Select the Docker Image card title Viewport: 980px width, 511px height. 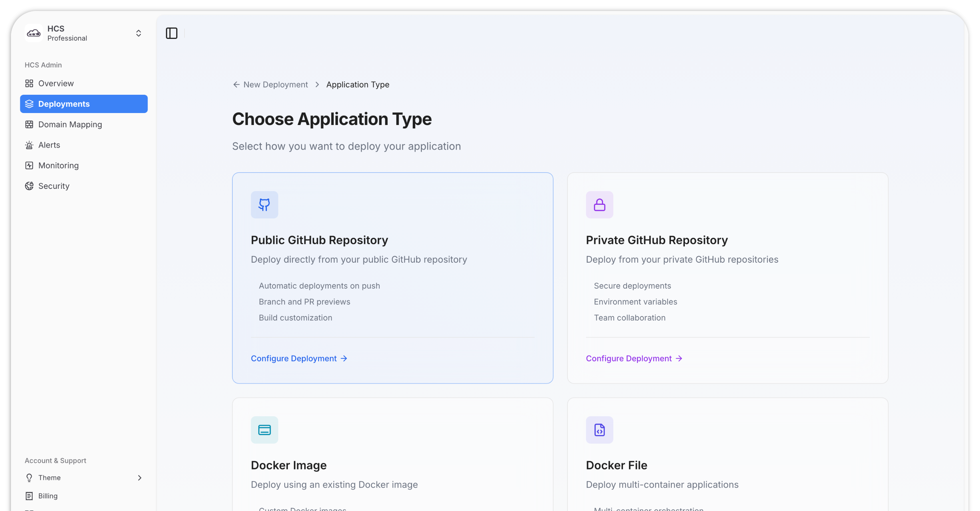tap(288, 465)
